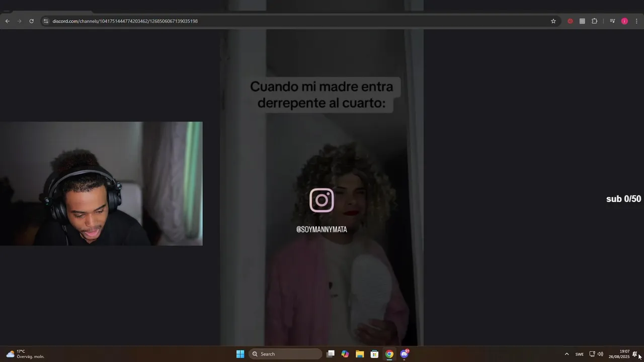
Task: Open the notifications bell in the tray
Action: click(x=635, y=354)
